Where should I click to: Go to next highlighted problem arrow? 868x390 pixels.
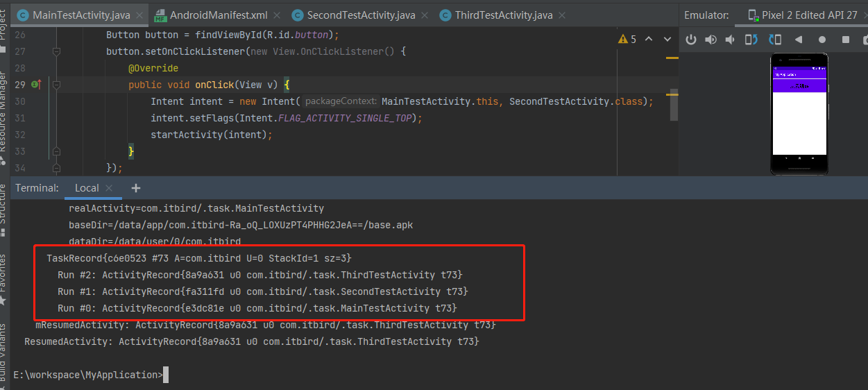click(667, 40)
